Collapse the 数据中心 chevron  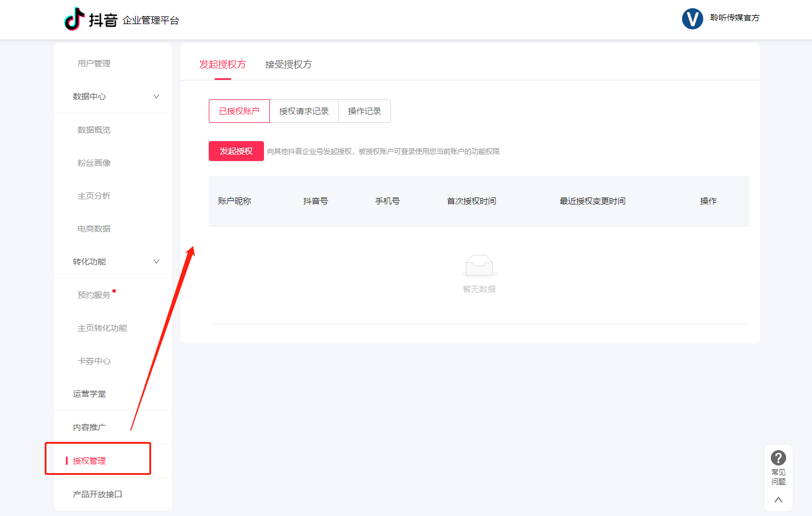[156, 96]
